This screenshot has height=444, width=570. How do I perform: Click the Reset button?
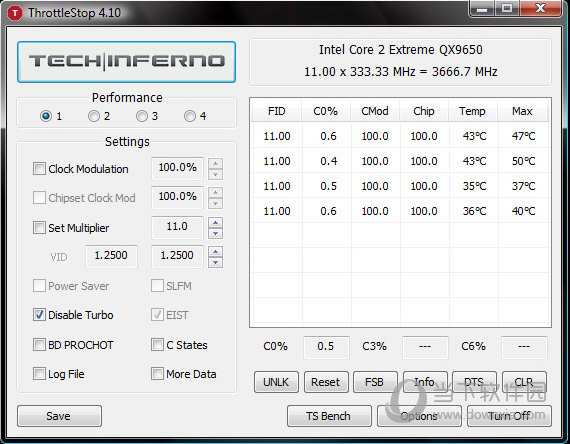click(x=326, y=382)
